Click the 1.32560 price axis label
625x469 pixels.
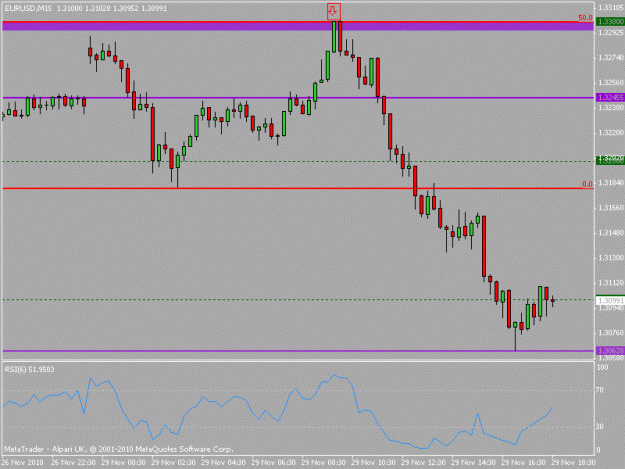point(611,82)
